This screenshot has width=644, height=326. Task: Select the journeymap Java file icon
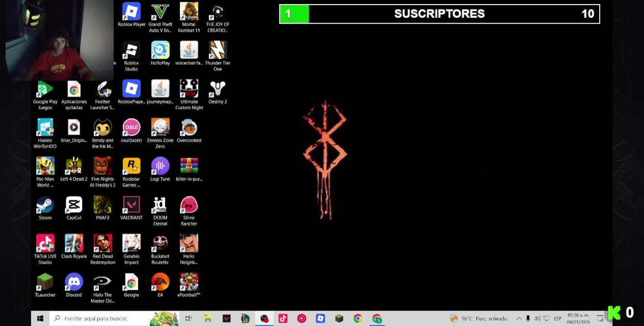(160, 92)
